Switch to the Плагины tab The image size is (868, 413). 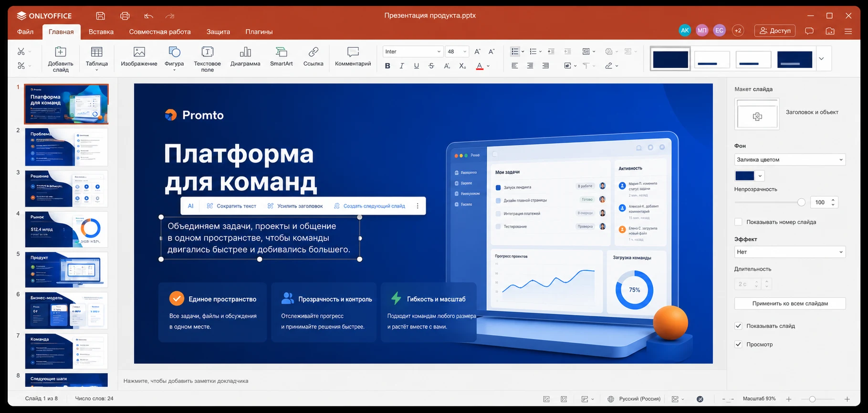coord(259,32)
